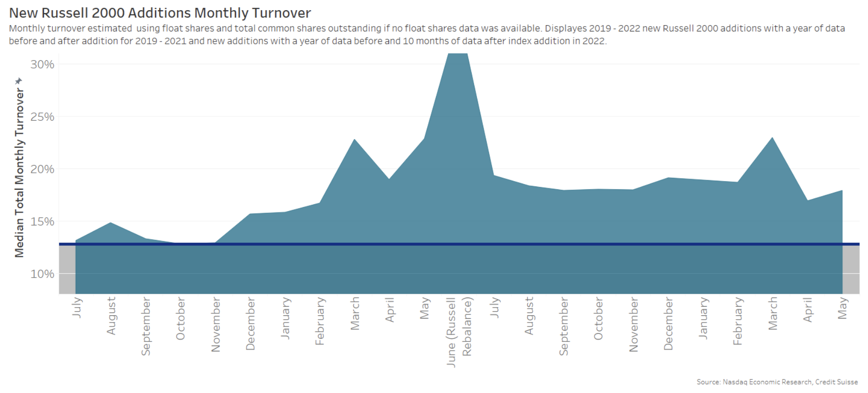Image resolution: width=868 pixels, height=393 pixels.
Task: Click the pin icon above the y-axis title
Action: coord(18,81)
